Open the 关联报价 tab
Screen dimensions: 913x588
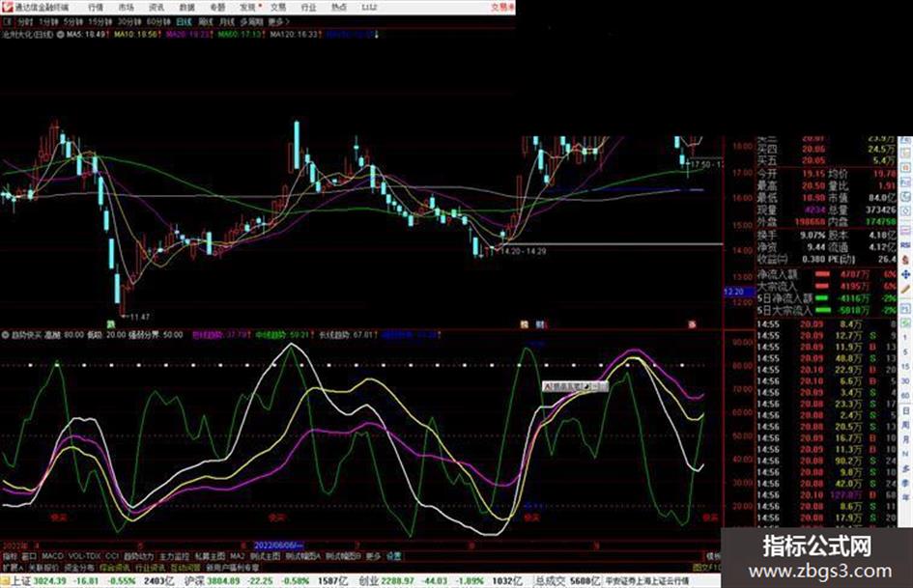click(x=43, y=567)
